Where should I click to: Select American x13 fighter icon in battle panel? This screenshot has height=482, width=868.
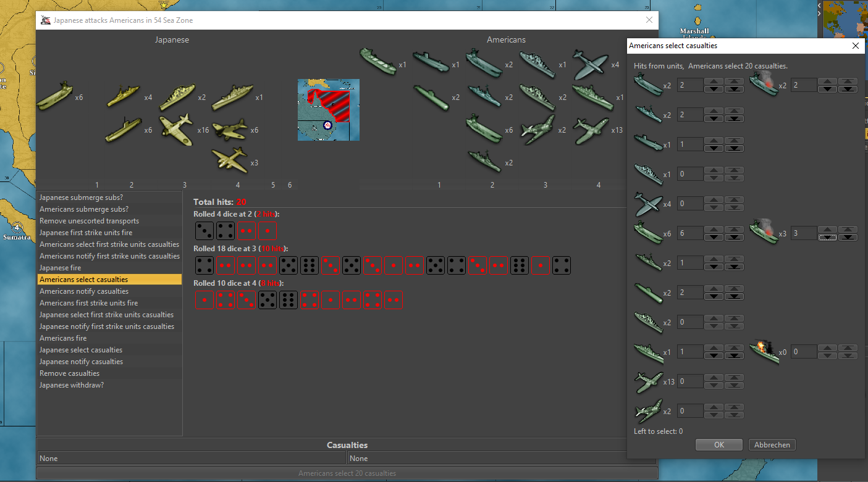(x=591, y=129)
